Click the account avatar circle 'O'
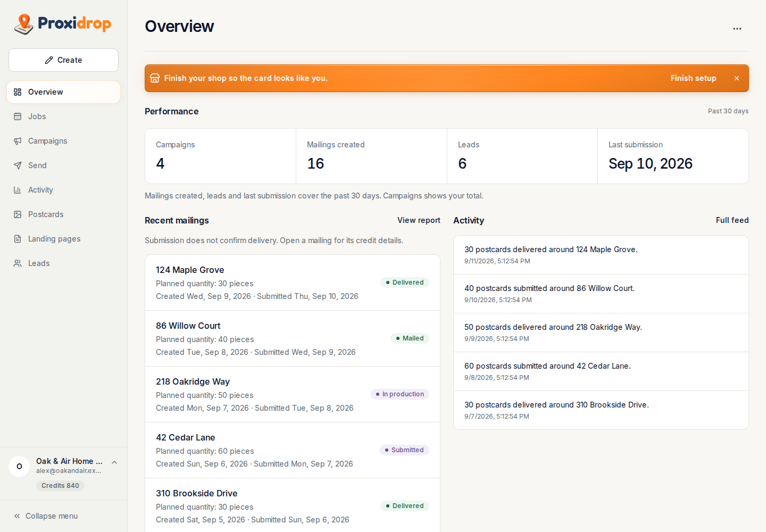The image size is (766, 532). click(19, 467)
